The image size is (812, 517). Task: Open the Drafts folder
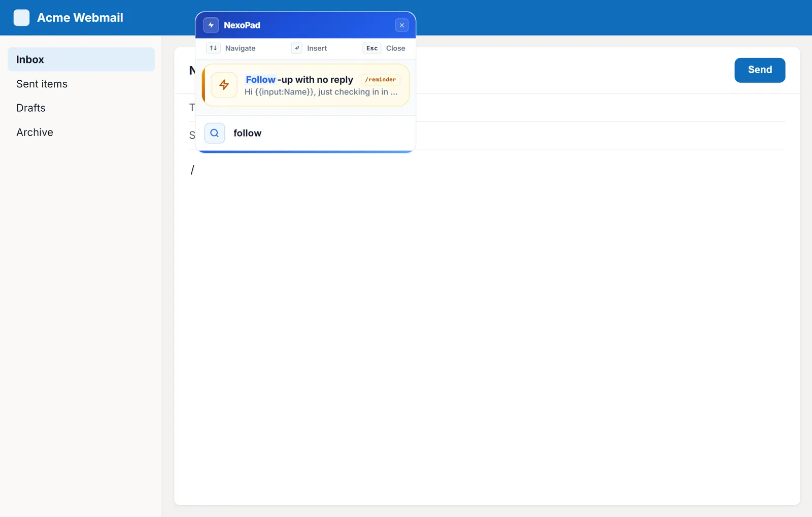click(81, 108)
